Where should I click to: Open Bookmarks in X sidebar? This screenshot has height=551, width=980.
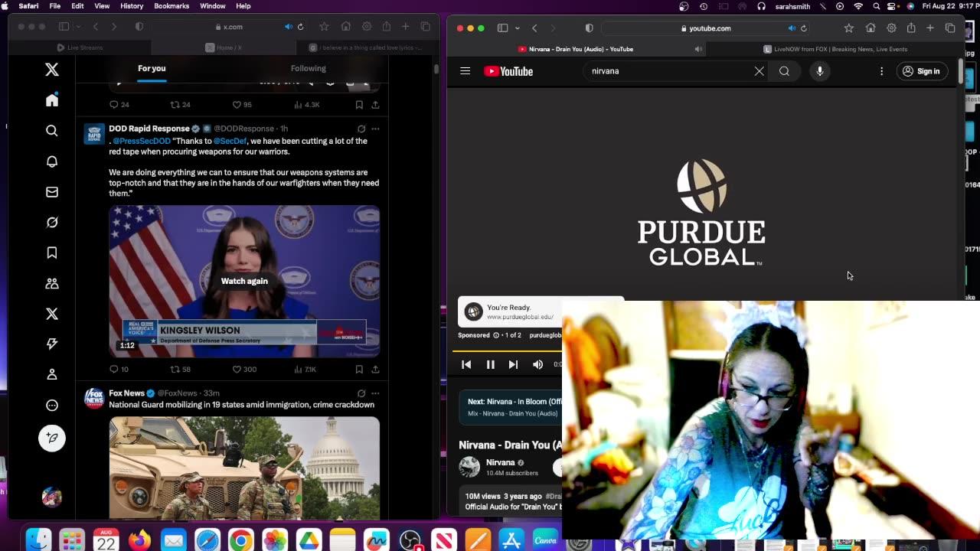[52, 253]
